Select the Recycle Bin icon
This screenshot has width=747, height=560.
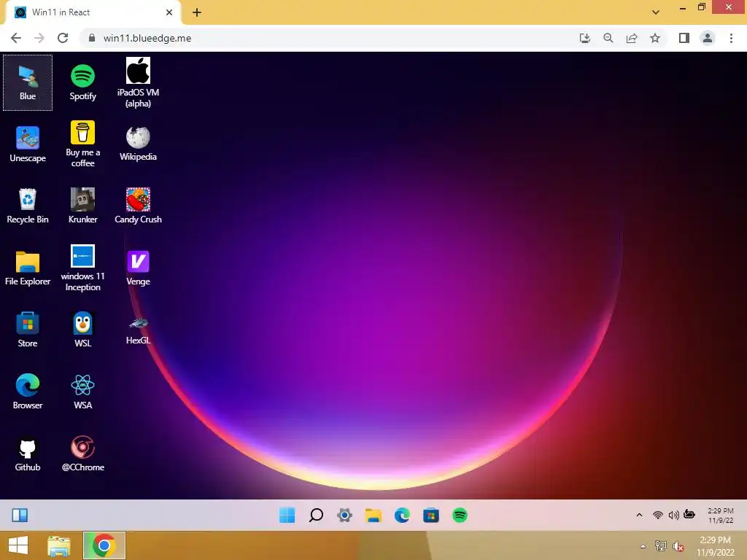28,206
